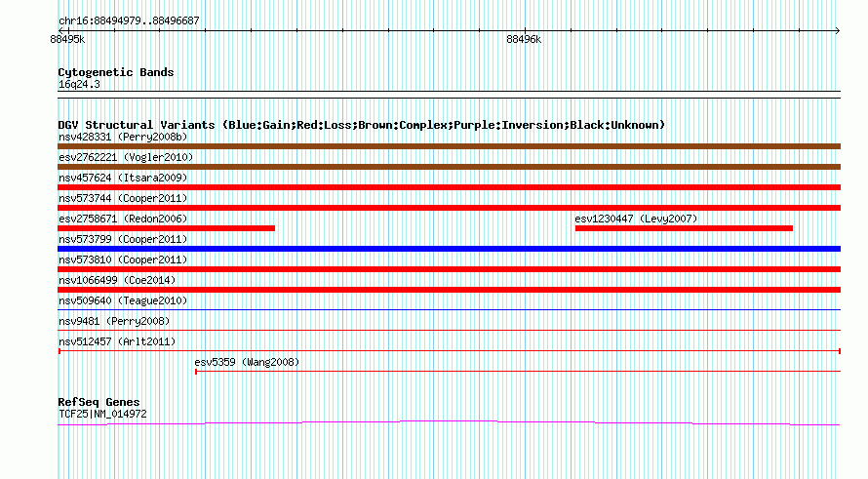Click the right arrowhead of the ruler
Viewport: 868px width, 479px height.
tap(837, 31)
